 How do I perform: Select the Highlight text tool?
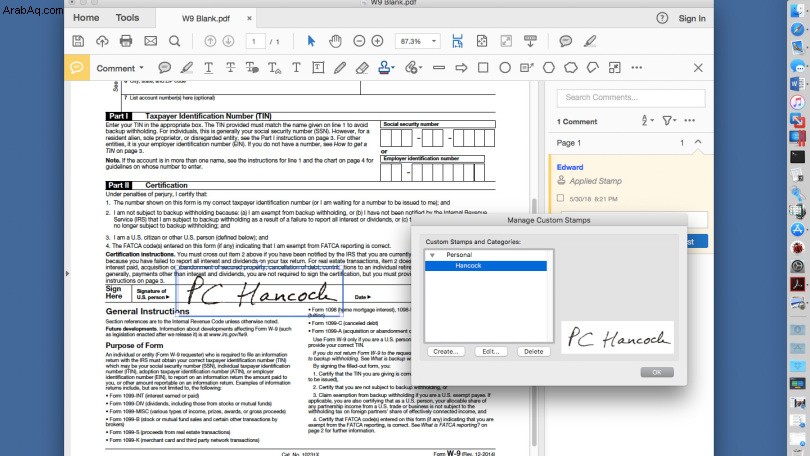(x=186, y=68)
